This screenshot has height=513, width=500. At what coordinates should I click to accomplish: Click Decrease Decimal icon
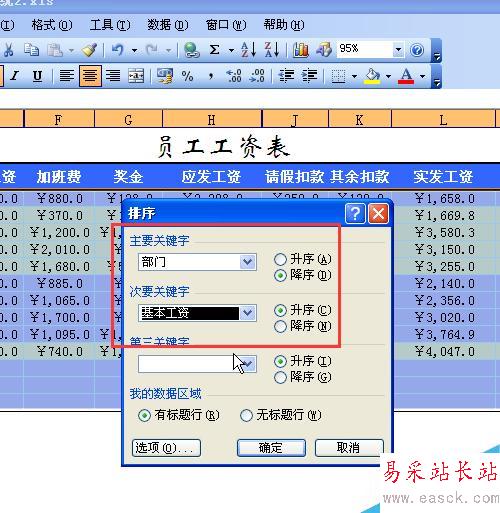pyautogui.click(x=257, y=76)
